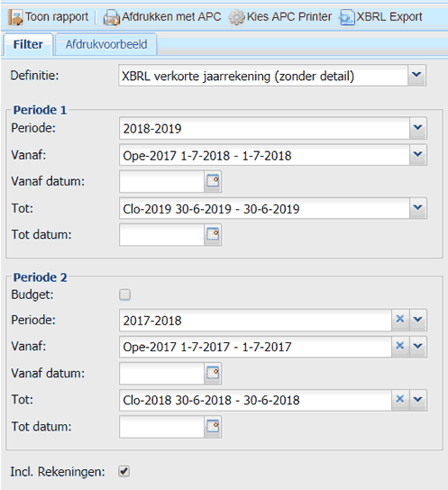Viewport: 448px width, 490px height.
Task: Open calendar for Periode 1 Tot datum
Action: [213, 235]
